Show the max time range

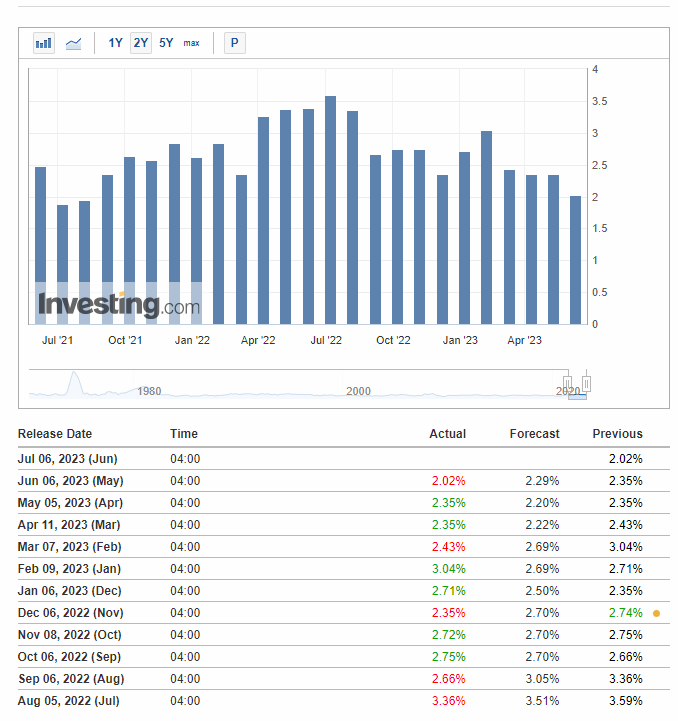pos(191,43)
